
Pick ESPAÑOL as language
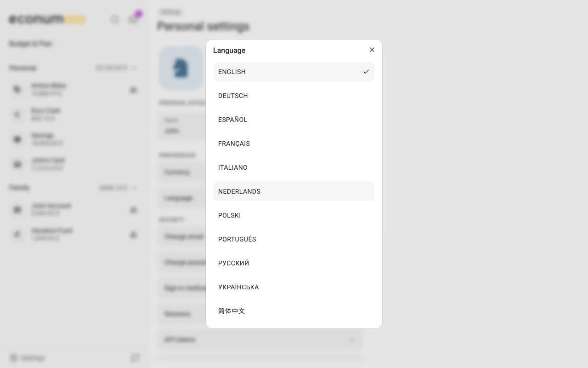tap(294, 120)
